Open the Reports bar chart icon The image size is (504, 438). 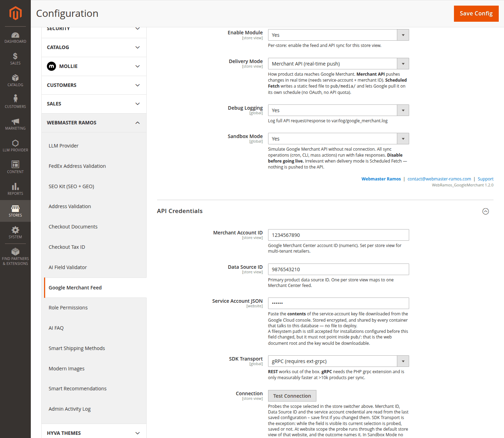(15, 189)
